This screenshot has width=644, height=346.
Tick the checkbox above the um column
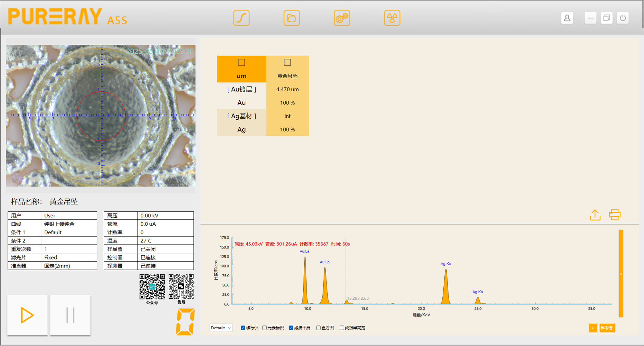pos(241,62)
